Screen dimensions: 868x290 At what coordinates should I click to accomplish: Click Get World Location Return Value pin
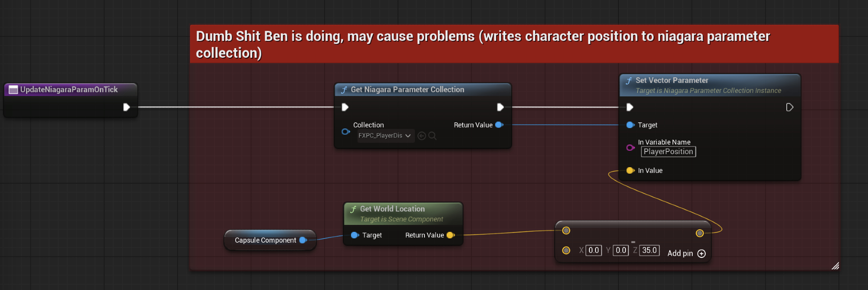pyautogui.click(x=450, y=235)
